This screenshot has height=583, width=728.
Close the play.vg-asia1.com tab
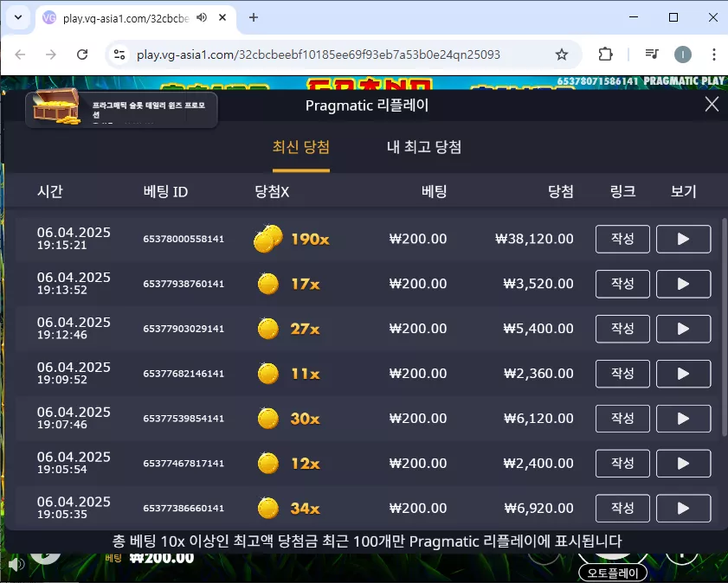click(x=222, y=17)
